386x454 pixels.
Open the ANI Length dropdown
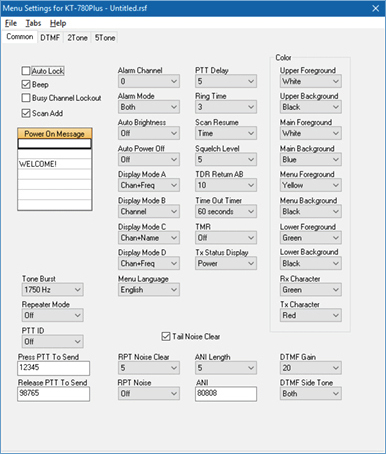pyautogui.click(x=226, y=368)
